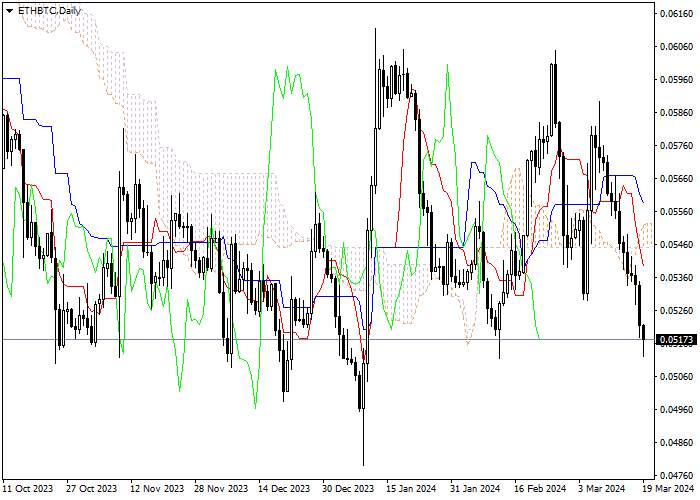Click the 27 Oct 2023 date label

coord(92,489)
